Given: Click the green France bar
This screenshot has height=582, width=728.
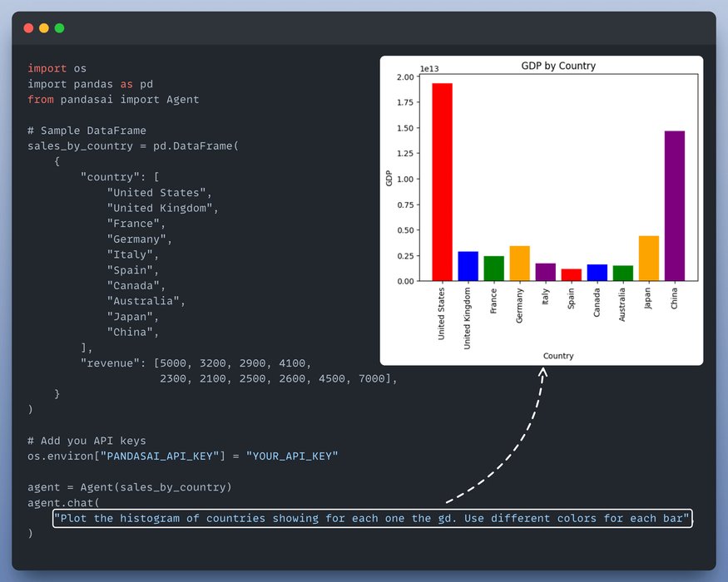Looking at the screenshot, I should point(493,269).
